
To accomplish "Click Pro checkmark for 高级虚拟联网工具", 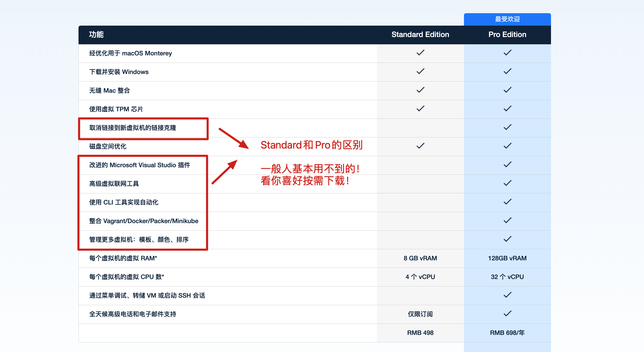I will pyautogui.click(x=507, y=183).
